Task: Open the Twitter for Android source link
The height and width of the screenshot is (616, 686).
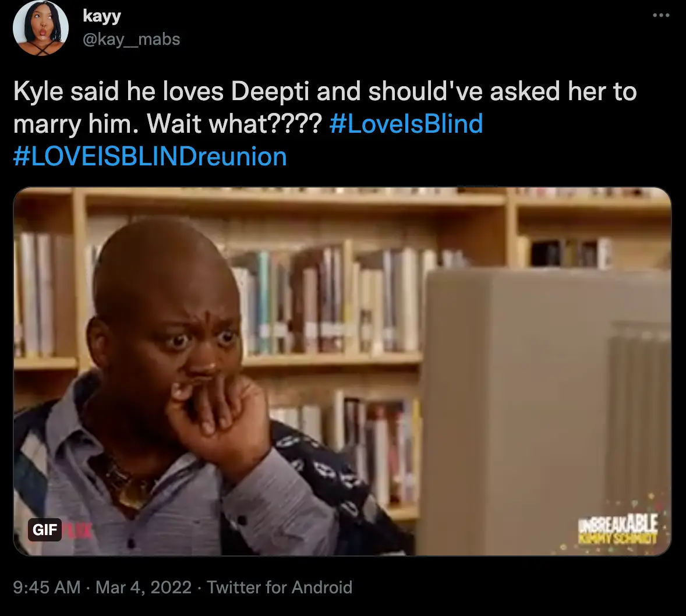Action: [x=279, y=587]
